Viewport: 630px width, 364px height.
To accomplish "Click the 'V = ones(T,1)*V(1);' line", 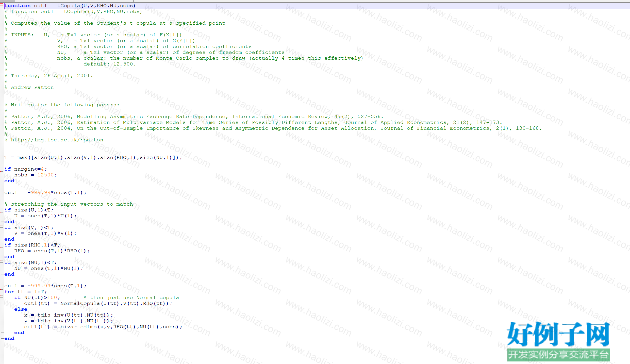I will click(45, 233).
